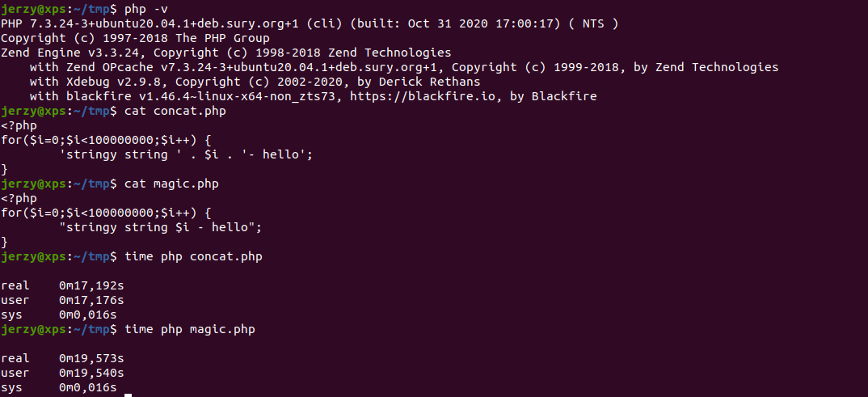Click real time 0m19,573s result
Image resolution: width=868 pixels, height=397 pixels.
point(91,358)
